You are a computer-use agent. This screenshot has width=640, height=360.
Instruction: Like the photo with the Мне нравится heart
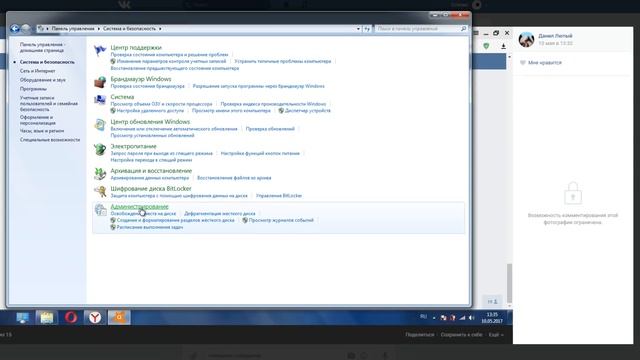[x=522, y=62]
